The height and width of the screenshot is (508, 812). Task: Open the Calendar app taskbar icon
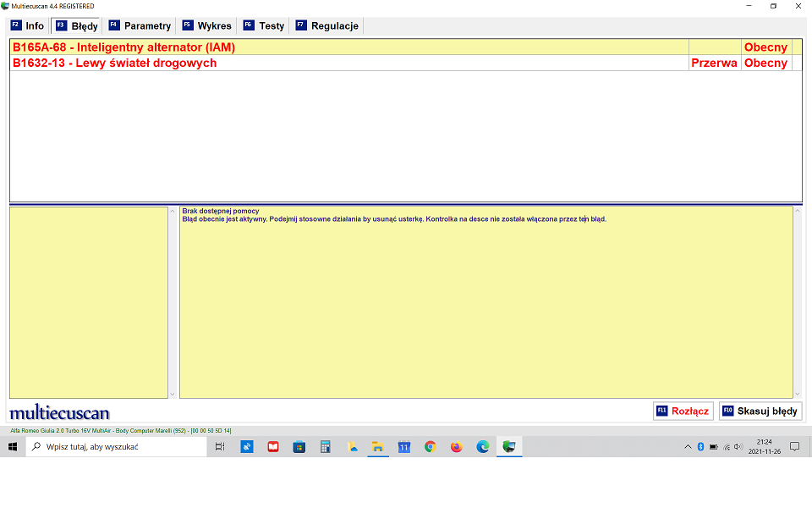[x=404, y=447]
